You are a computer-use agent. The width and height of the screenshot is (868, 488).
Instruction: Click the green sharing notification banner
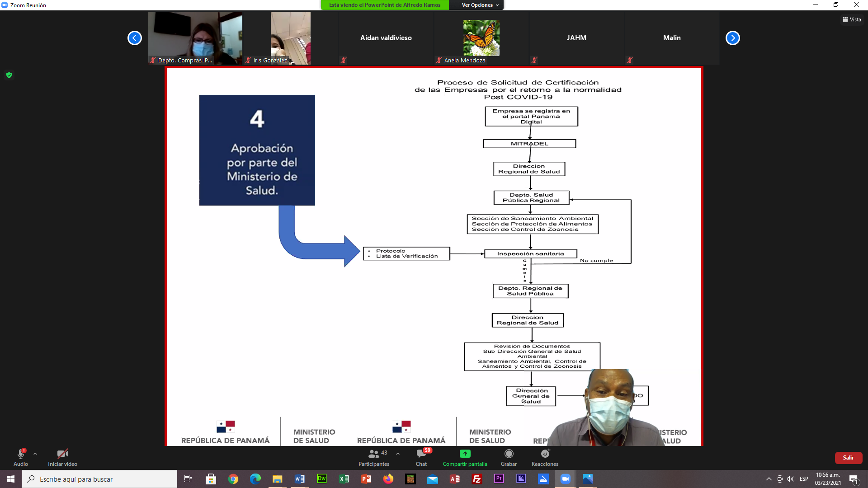click(385, 5)
